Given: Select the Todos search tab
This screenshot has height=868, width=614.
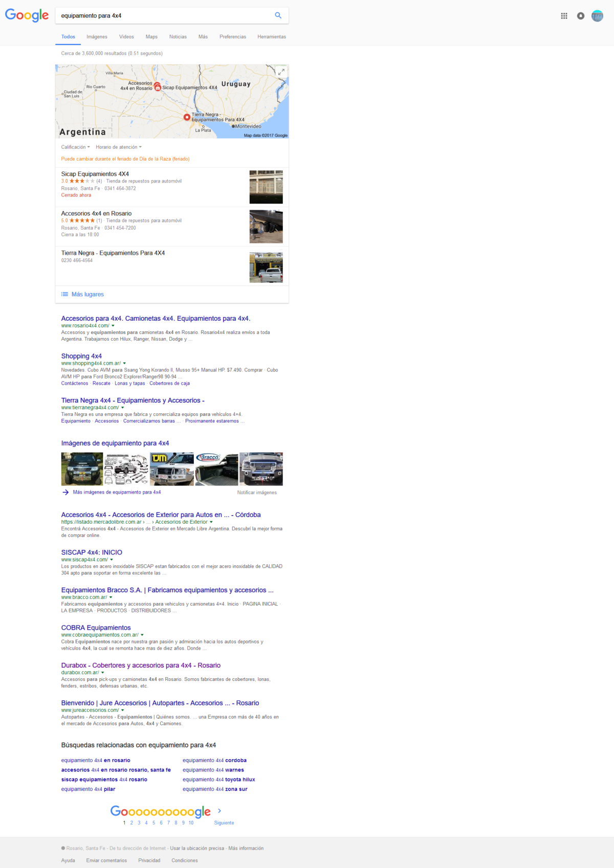Looking at the screenshot, I should coord(68,37).
